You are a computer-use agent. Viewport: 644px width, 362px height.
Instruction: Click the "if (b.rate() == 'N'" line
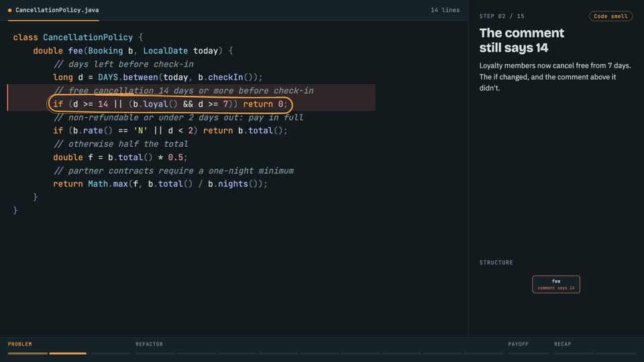point(170,131)
